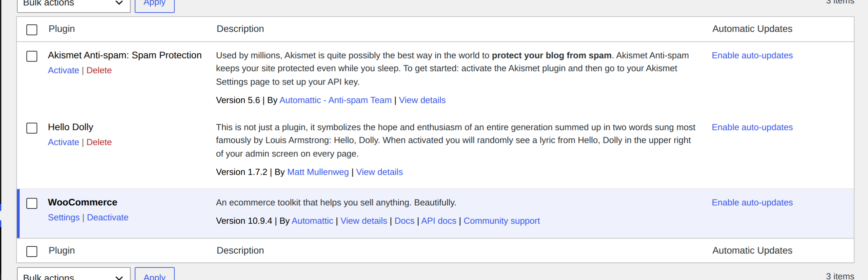Delete the Akismet Anti-spam plugin
868x280 pixels.
pyautogui.click(x=99, y=70)
